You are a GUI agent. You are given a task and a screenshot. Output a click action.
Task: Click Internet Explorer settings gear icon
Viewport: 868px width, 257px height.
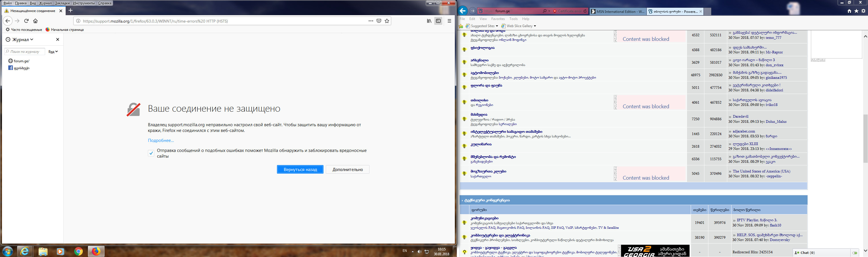[863, 11]
